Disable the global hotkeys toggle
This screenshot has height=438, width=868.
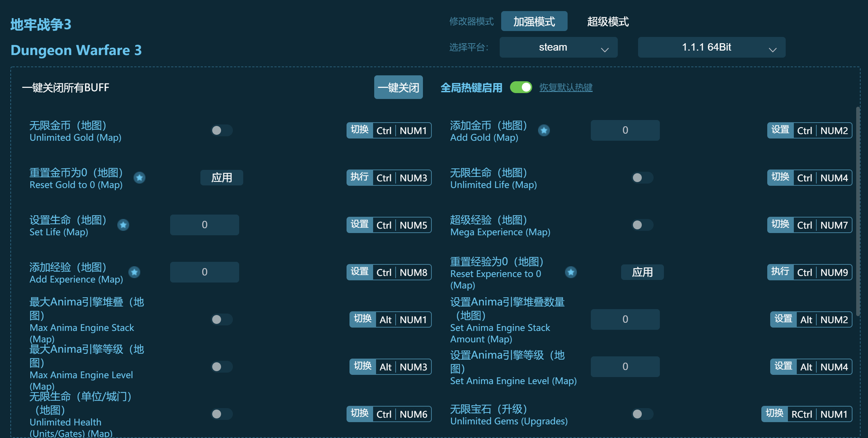pyautogui.click(x=521, y=88)
